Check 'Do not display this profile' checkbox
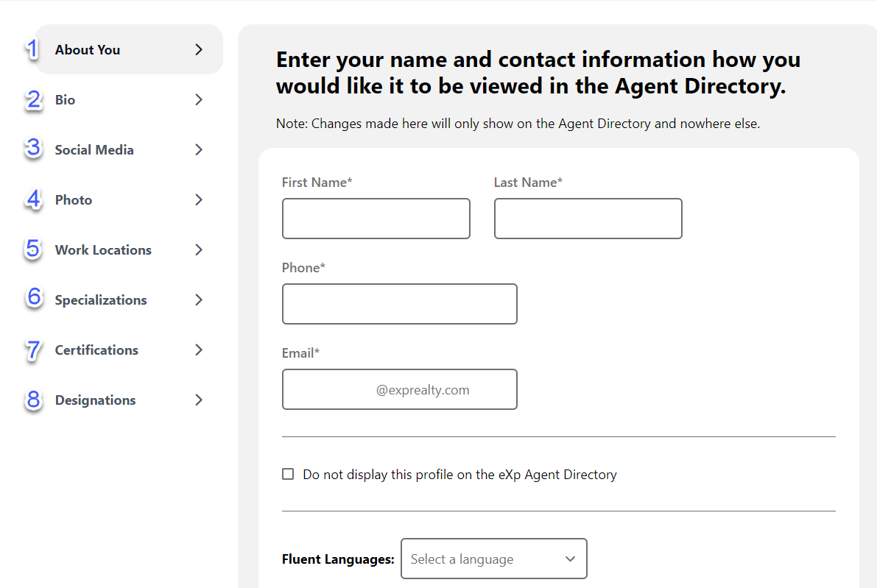 click(x=288, y=475)
